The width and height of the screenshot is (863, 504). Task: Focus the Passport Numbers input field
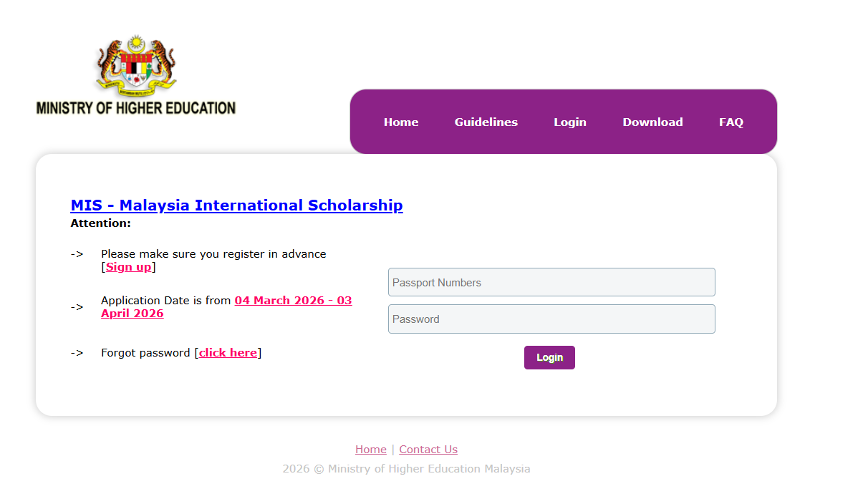[551, 282]
